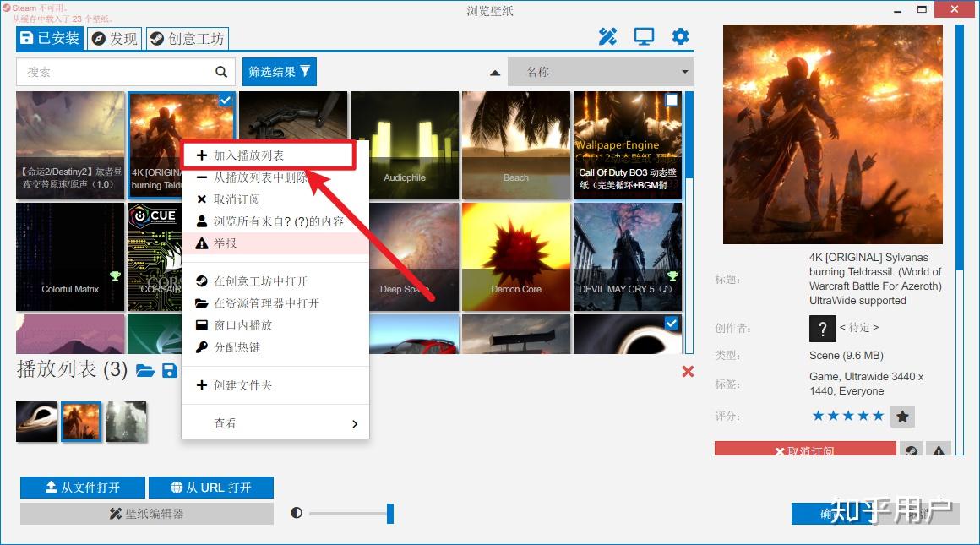Image resolution: width=980 pixels, height=545 pixels.
Task: Clear the playlist with the red X icon
Action: 688,371
